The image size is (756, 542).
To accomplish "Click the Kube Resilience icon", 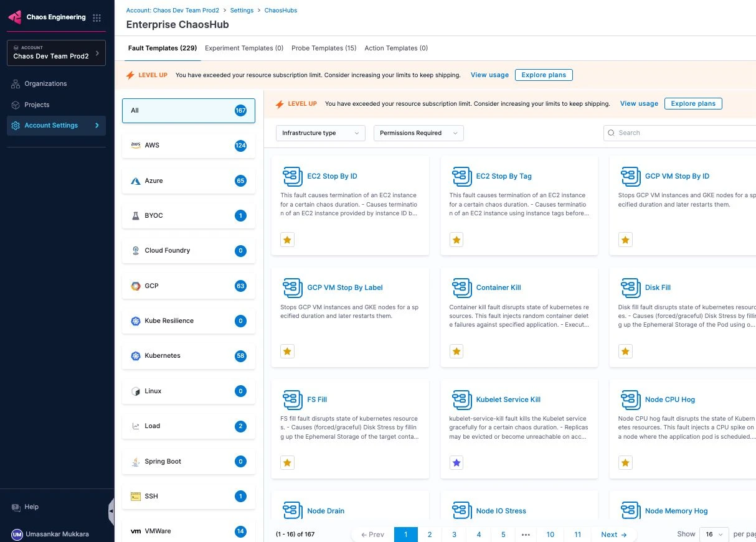I will pos(136,320).
